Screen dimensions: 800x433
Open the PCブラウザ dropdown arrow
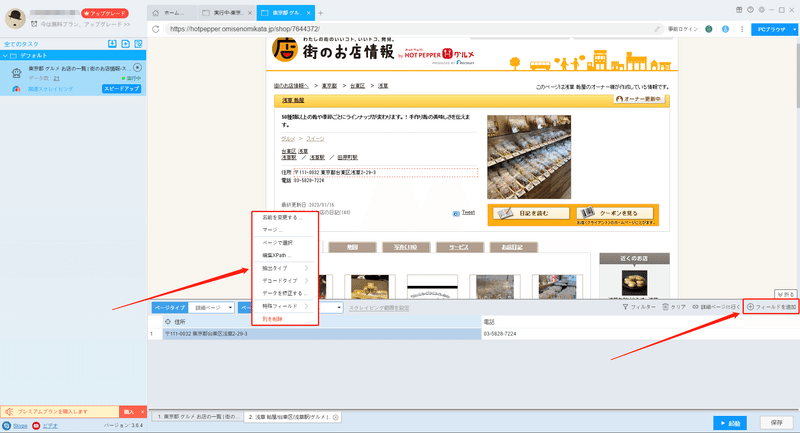pos(794,30)
